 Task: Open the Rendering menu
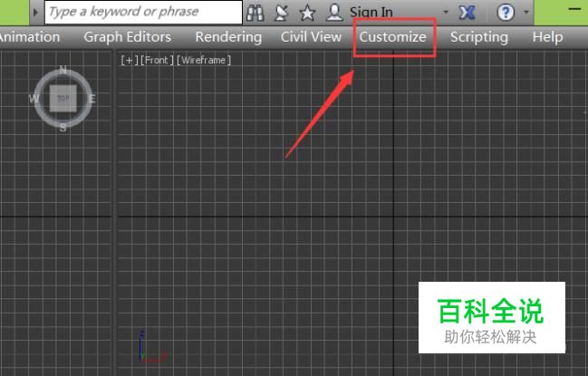(228, 37)
